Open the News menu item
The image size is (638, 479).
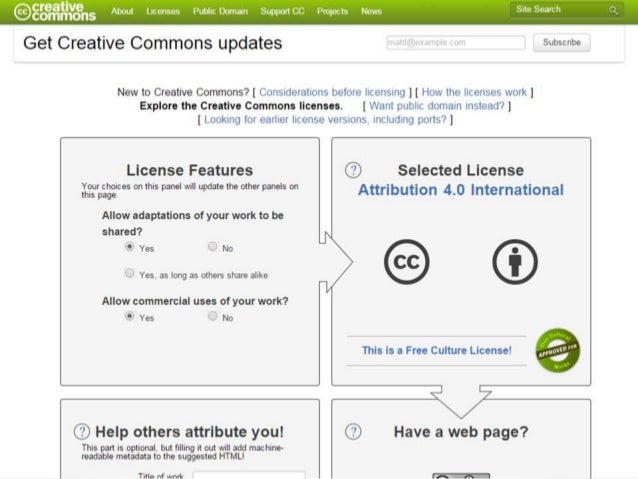pos(371,11)
